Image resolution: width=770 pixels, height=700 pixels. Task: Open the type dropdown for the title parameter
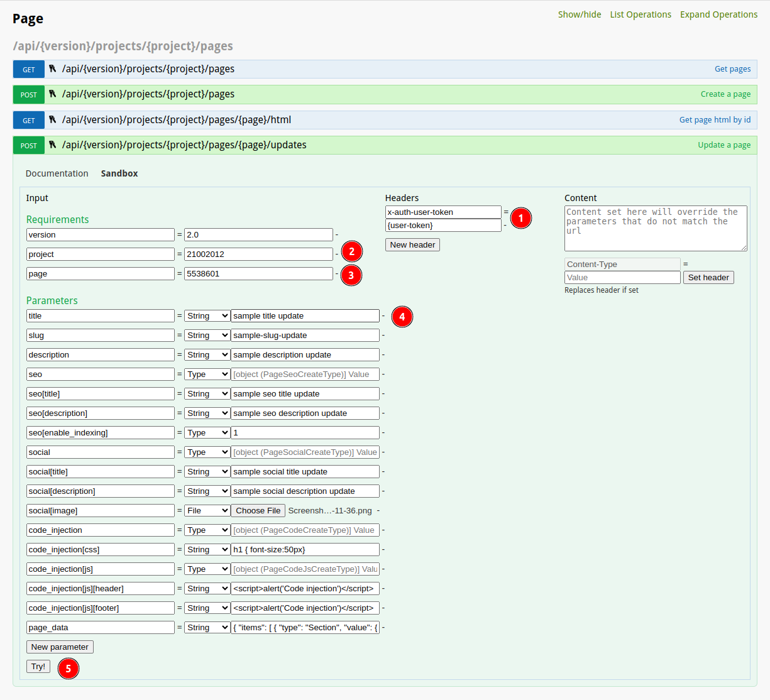207,315
